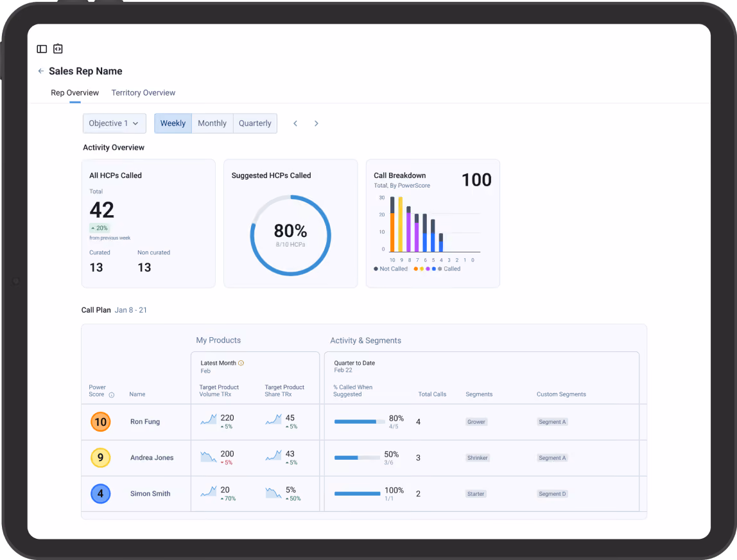Click the Starter segment tag
The image size is (737, 560).
[x=476, y=494]
